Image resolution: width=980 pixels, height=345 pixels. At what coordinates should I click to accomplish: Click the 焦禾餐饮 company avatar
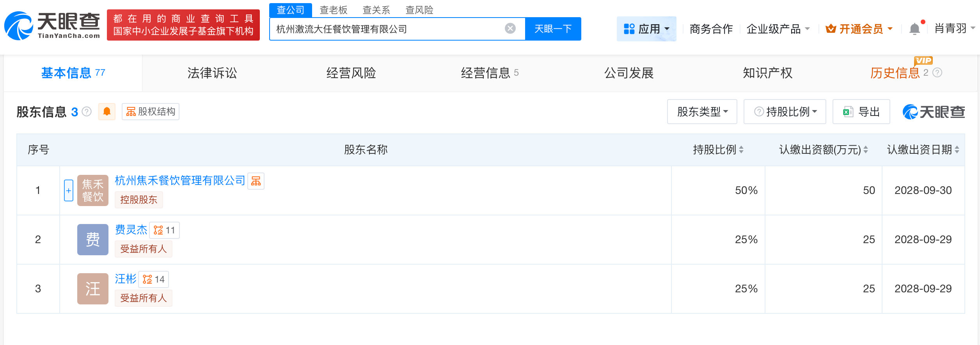click(93, 190)
